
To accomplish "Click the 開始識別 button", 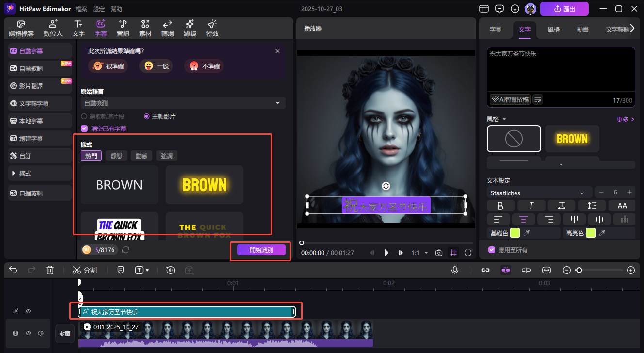I will [x=261, y=250].
